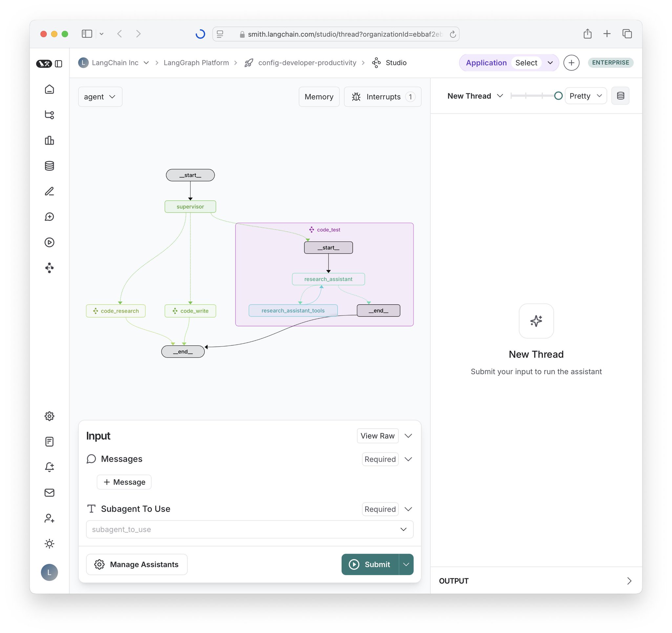The height and width of the screenshot is (633, 672).
Task: Open the notification bell icon in the sidebar
Action: [49, 467]
